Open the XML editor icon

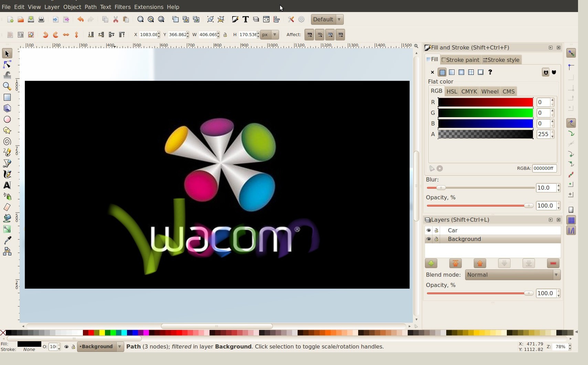pos(266,20)
